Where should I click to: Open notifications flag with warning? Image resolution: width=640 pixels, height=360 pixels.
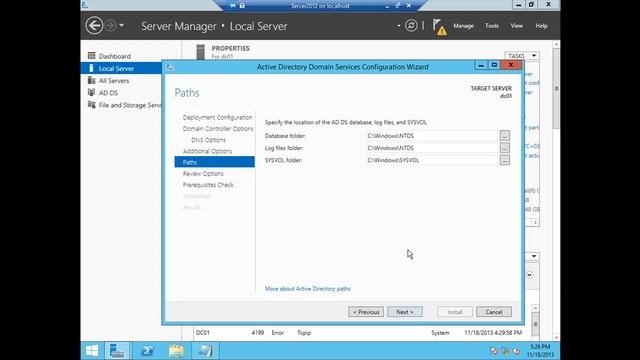(439, 27)
